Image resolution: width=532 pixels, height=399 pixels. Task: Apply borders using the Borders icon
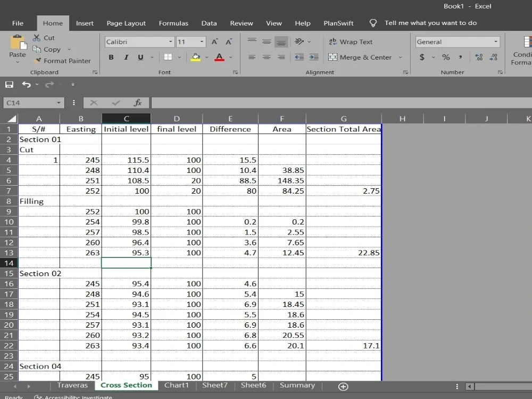pyautogui.click(x=168, y=57)
